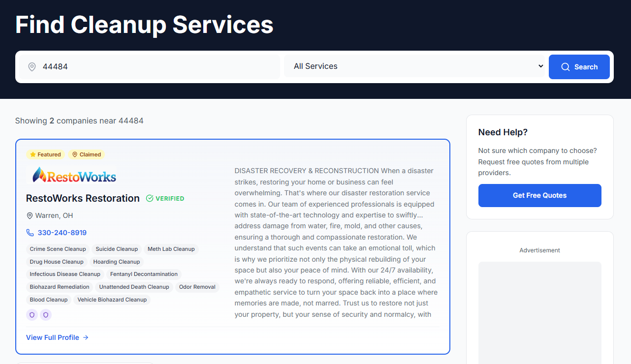Image resolution: width=631 pixels, height=364 pixels.
Task: Click inside the 44484 ZIP code field
Action: [148, 66]
